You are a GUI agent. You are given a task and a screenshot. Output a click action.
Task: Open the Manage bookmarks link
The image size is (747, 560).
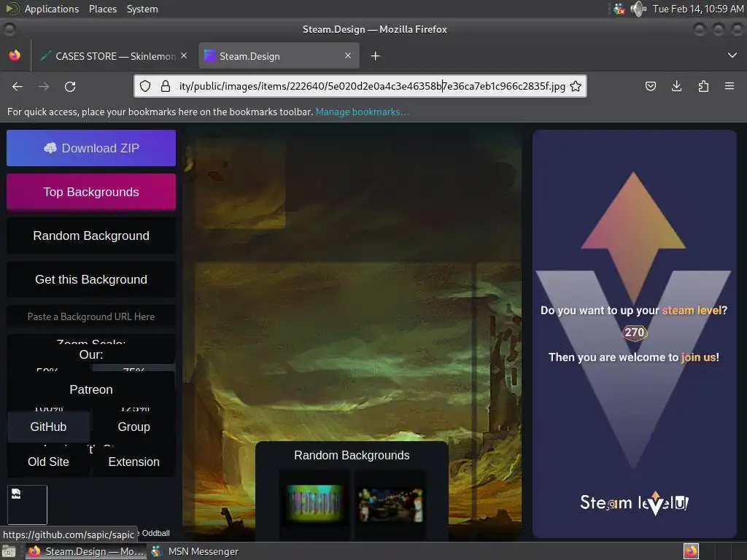[362, 112]
